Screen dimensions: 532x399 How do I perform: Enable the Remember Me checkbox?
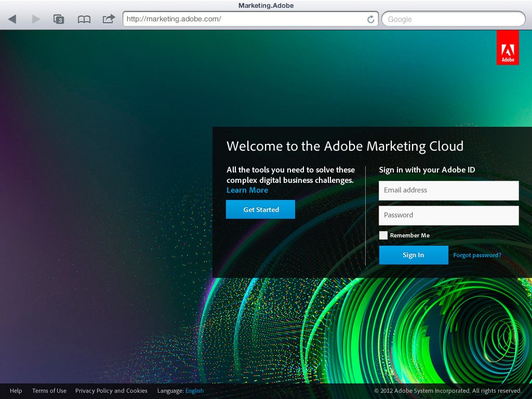tap(383, 235)
